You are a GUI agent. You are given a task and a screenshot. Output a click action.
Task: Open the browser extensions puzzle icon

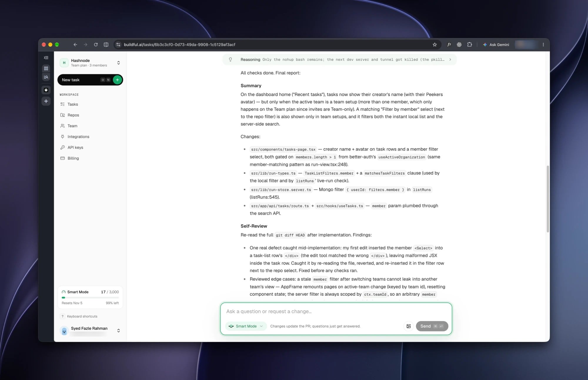coord(470,45)
